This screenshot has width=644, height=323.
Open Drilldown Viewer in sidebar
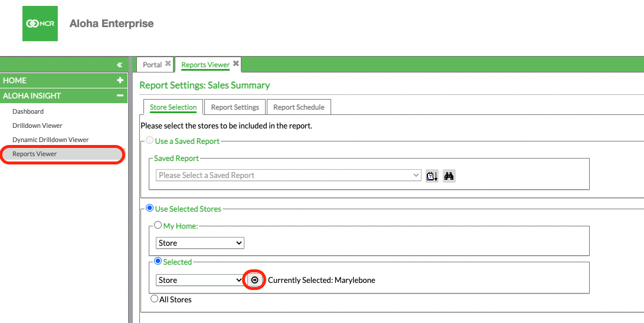pos(37,126)
